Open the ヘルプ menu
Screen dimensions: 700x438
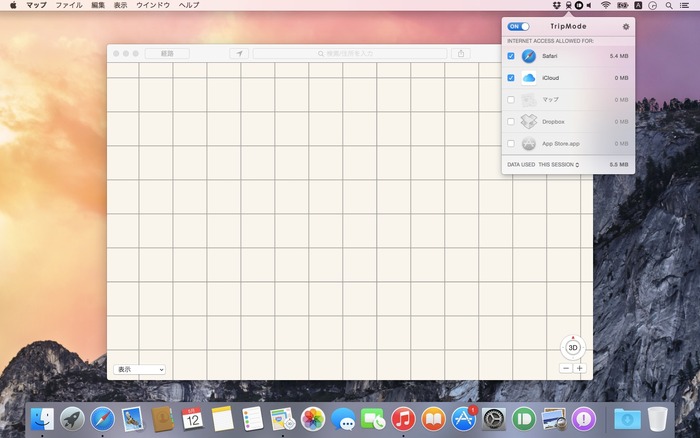coord(189,5)
